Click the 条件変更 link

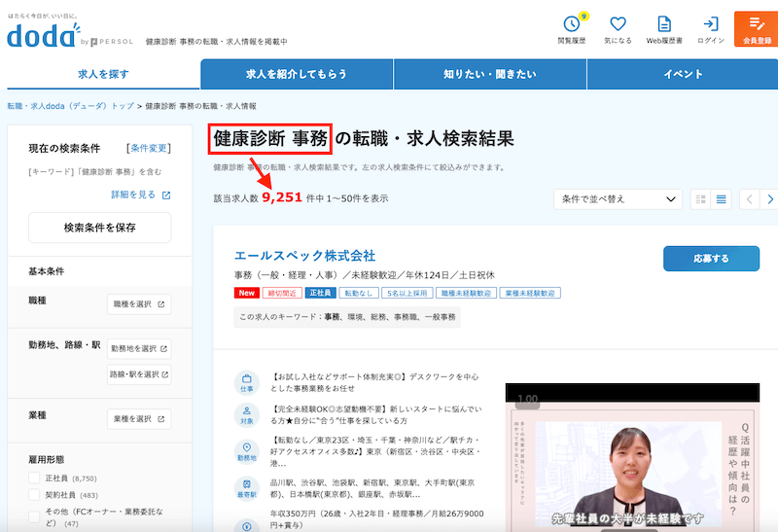point(149,148)
